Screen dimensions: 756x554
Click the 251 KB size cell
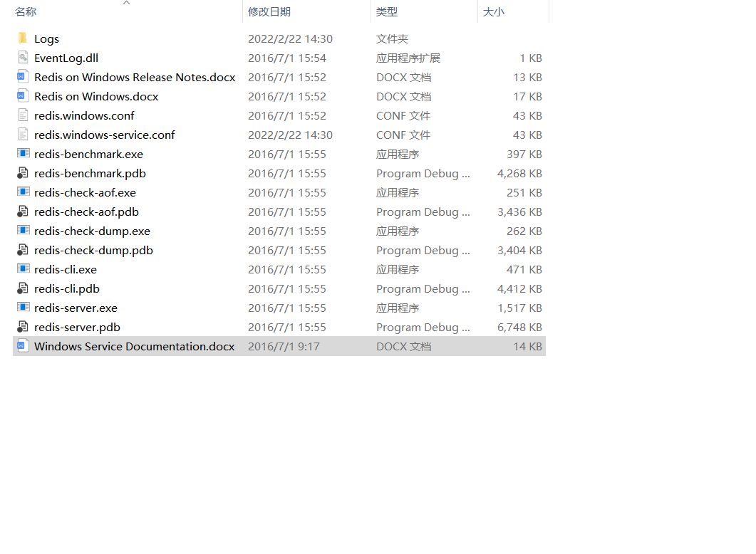[524, 193]
